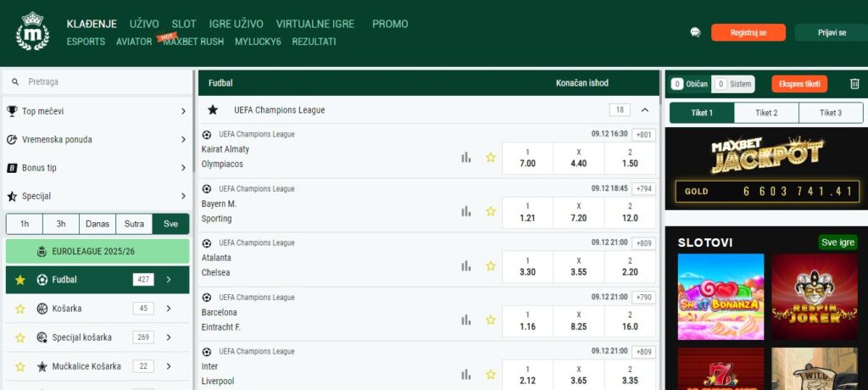
Task: Click the Prijavi se button
Action: (832, 33)
